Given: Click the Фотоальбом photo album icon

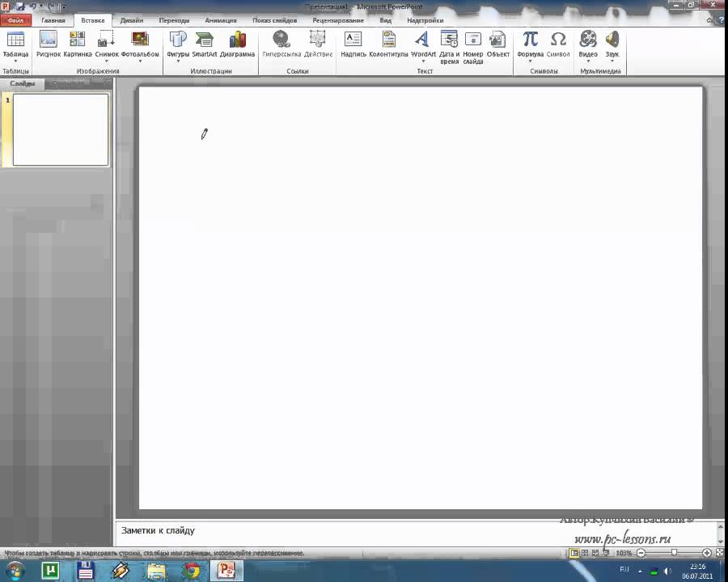Looking at the screenshot, I should click(140, 39).
